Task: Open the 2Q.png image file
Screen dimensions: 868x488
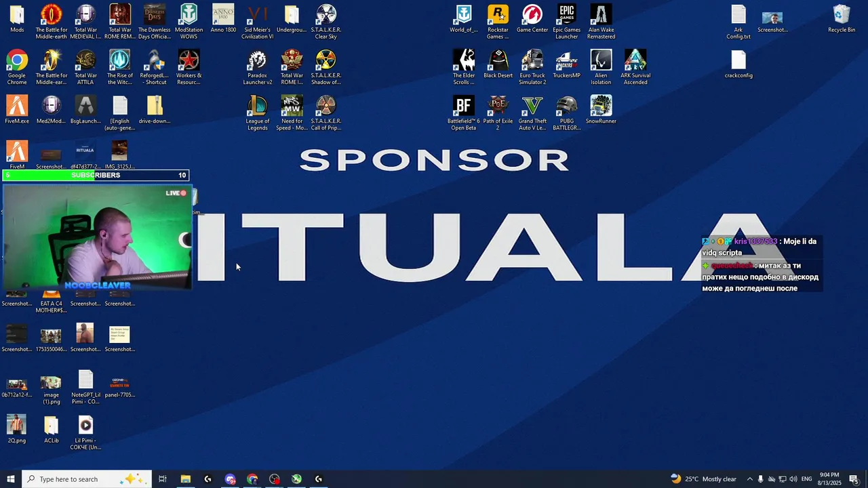Action: click(17, 429)
